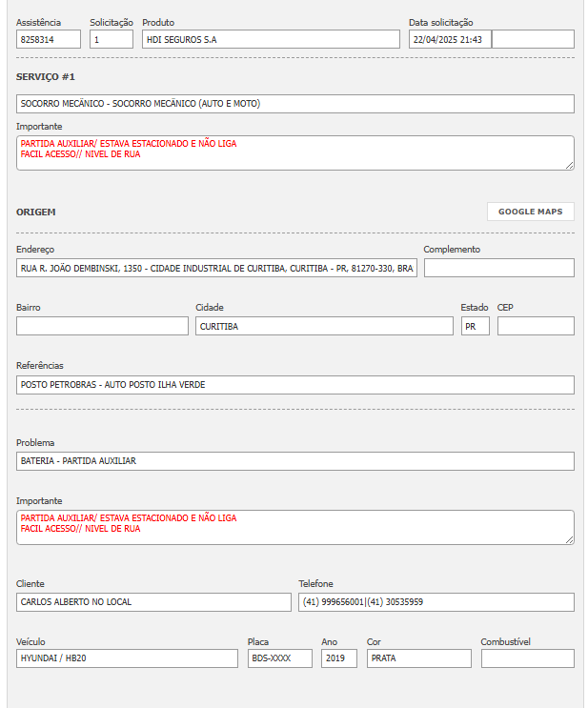Grab the second Importante textarea resize handle
This screenshot has width=588, height=708.
pyautogui.click(x=570, y=540)
